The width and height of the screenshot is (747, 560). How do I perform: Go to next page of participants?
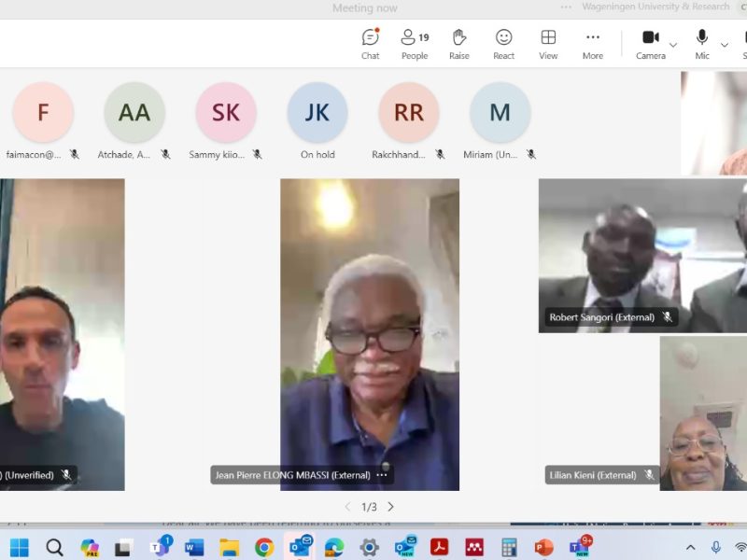pos(390,507)
